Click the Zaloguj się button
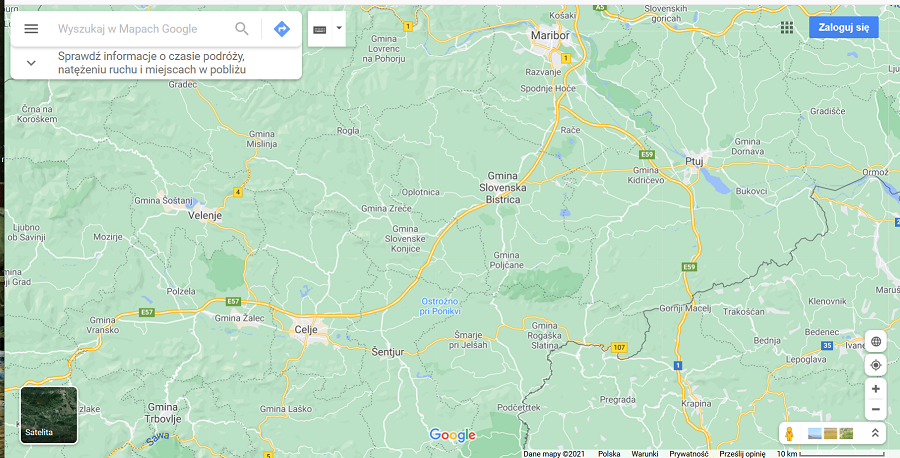This screenshot has height=458, width=900. [x=844, y=27]
